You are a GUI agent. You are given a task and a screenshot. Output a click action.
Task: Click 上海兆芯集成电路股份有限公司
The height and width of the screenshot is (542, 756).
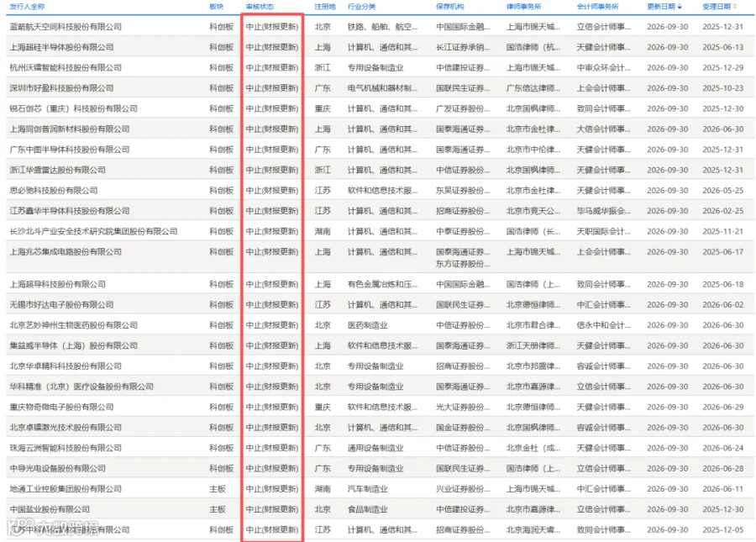click(x=66, y=252)
